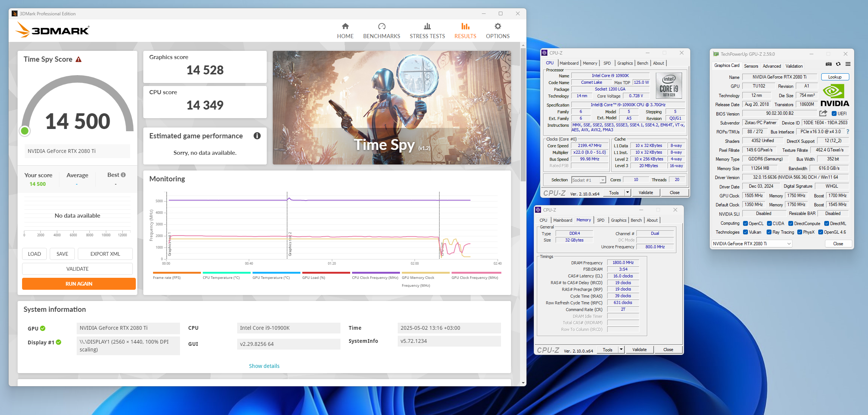Click EXPORT XML button
The width and height of the screenshot is (868, 415).
tap(105, 254)
